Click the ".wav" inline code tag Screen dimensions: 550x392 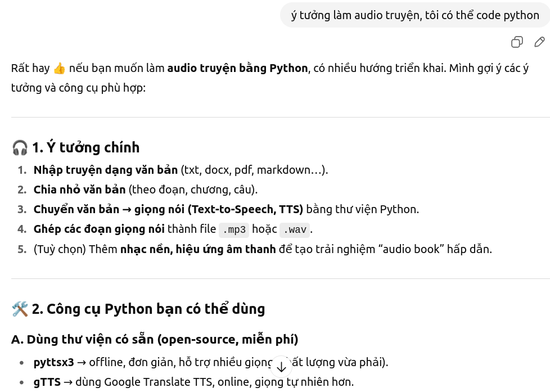click(294, 229)
